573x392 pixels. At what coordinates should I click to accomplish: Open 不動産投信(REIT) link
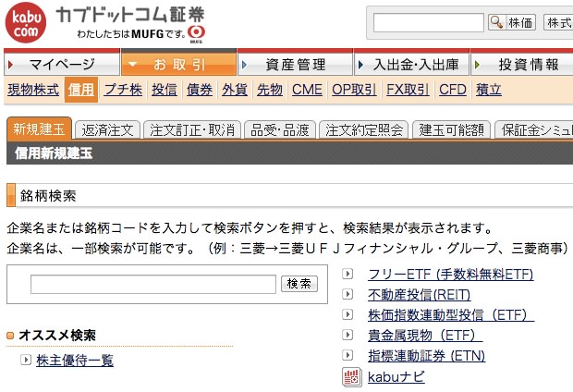[420, 294]
